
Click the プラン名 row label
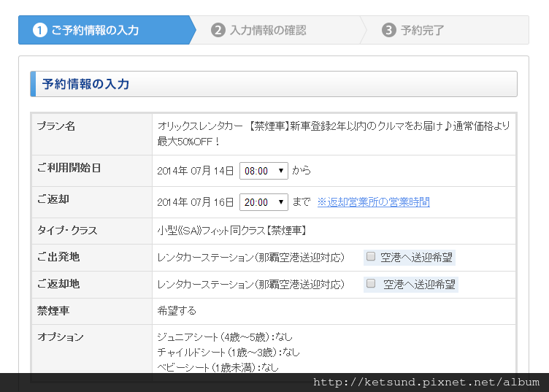56,126
